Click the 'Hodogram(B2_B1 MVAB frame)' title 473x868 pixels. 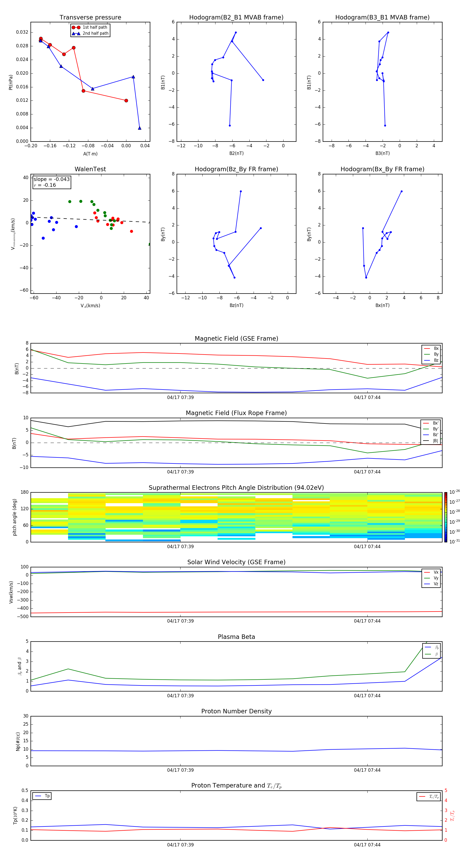coord(236,18)
